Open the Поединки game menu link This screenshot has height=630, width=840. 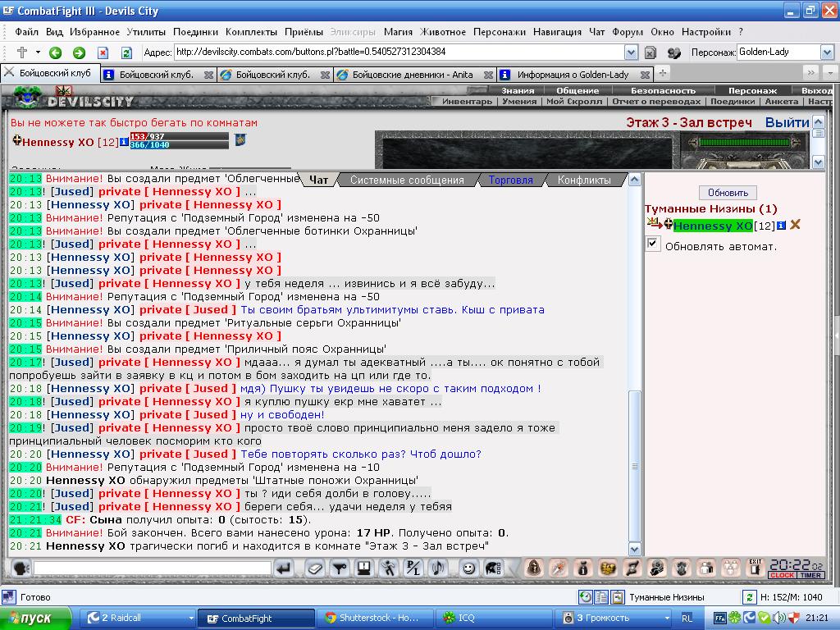(733, 101)
